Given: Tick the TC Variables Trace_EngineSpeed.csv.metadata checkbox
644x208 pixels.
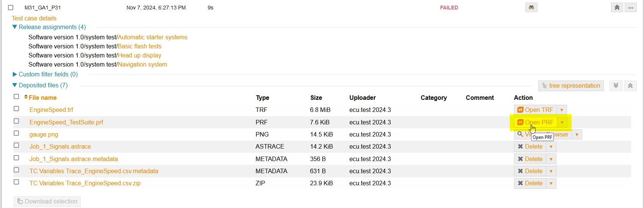Looking at the screenshot, I should coord(16,170).
